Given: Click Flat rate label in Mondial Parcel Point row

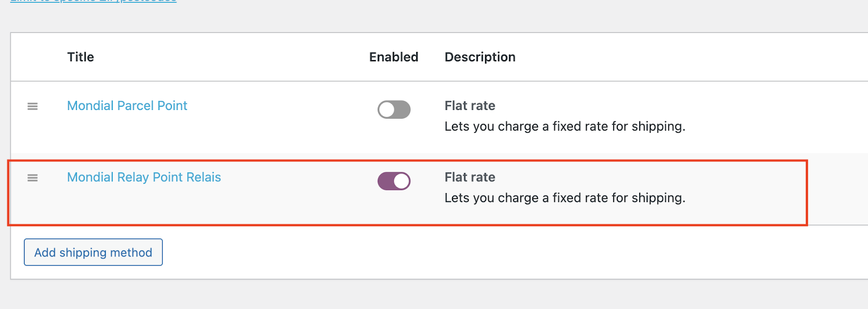Looking at the screenshot, I should [470, 106].
